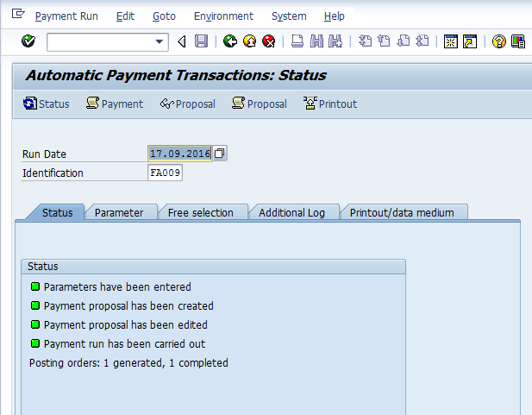The image size is (532, 415).
Task: Open Help with the yellow question mark icon
Action: pyautogui.click(x=498, y=41)
